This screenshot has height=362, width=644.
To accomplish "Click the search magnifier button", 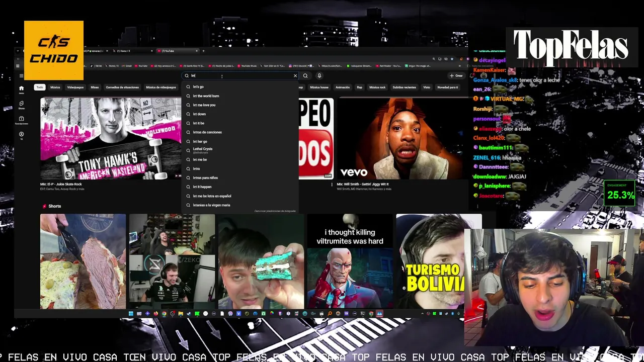I will (305, 76).
